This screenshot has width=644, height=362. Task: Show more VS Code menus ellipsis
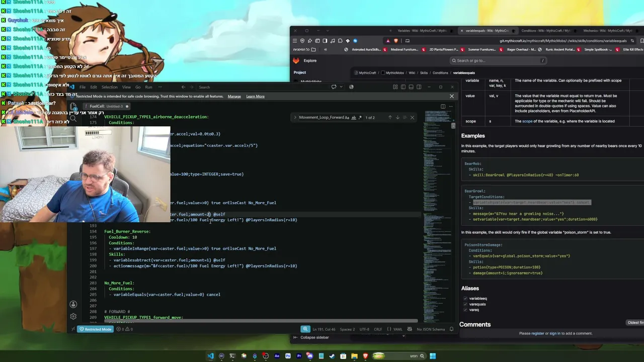click(160, 87)
